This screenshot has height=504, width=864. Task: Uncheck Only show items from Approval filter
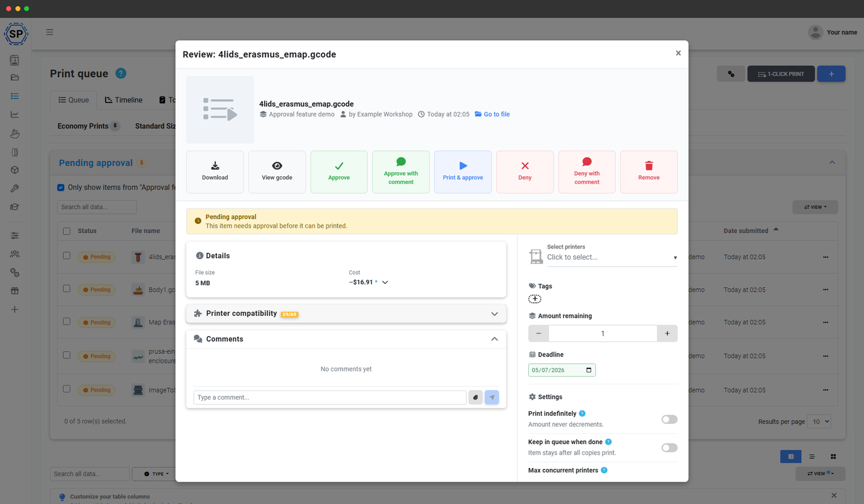pyautogui.click(x=60, y=188)
